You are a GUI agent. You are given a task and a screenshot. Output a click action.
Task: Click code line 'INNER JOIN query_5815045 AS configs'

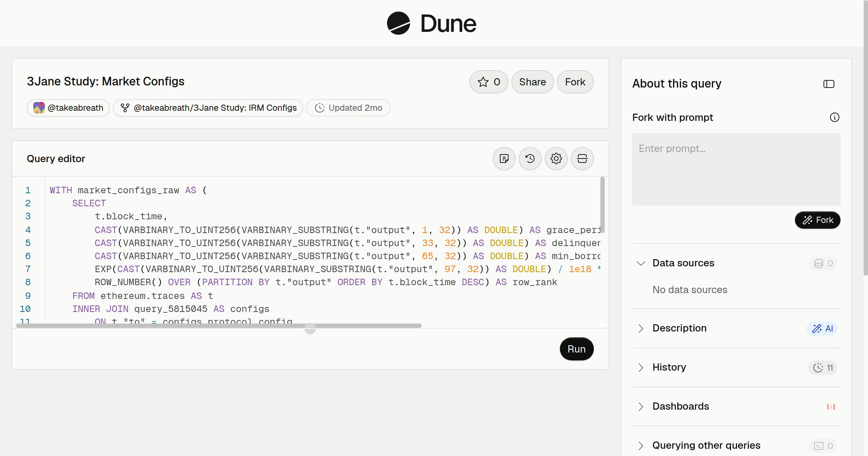pos(171,309)
